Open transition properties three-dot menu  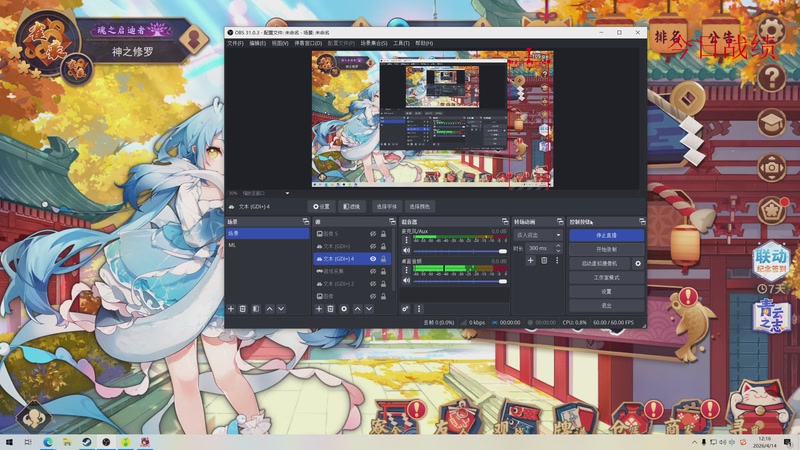[557, 260]
